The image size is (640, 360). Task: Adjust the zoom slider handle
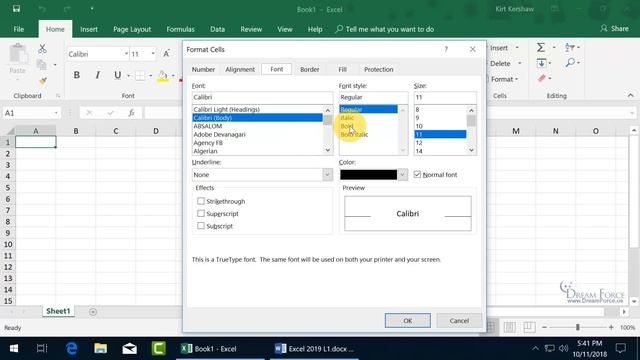[x=578, y=327]
